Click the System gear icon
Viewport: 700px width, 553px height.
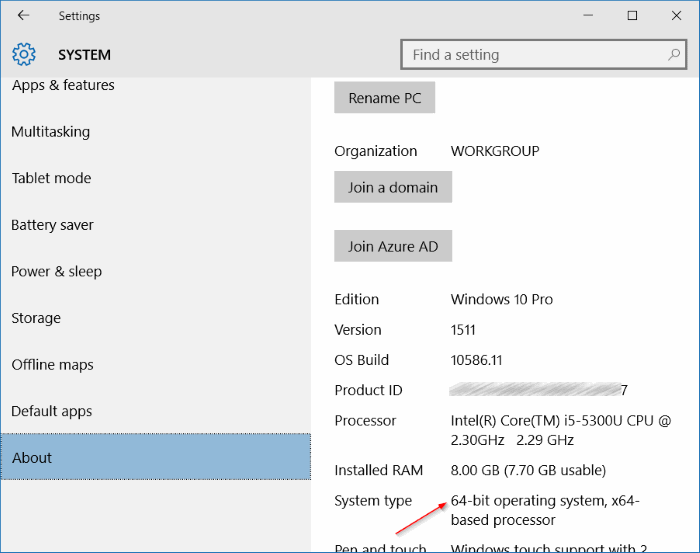(x=24, y=55)
